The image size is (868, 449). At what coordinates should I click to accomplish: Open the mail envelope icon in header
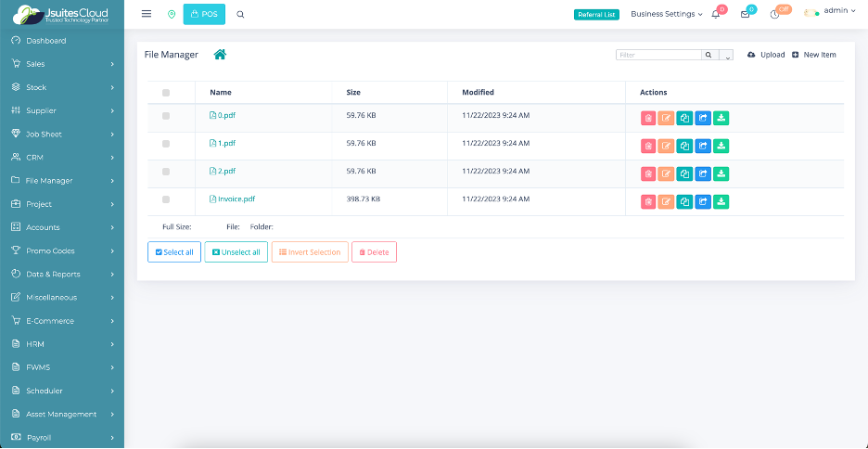click(x=745, y=15)
